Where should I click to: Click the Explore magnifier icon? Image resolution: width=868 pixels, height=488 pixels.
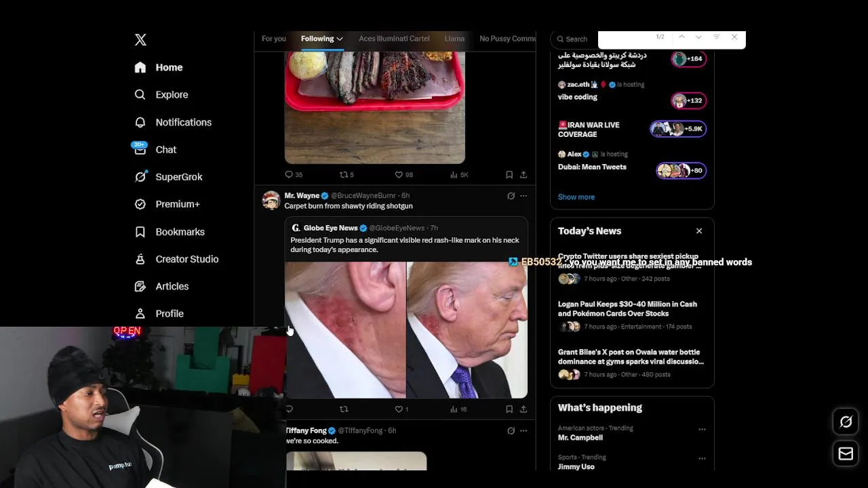pyautogui.click(x=140, y=95)
